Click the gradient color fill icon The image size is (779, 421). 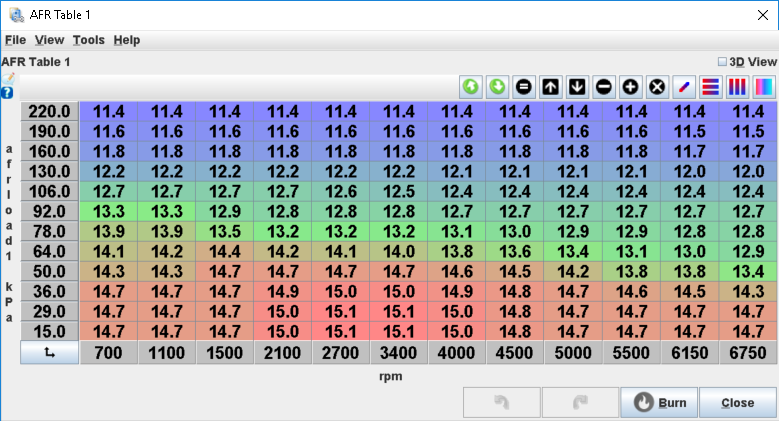(763, 87)
